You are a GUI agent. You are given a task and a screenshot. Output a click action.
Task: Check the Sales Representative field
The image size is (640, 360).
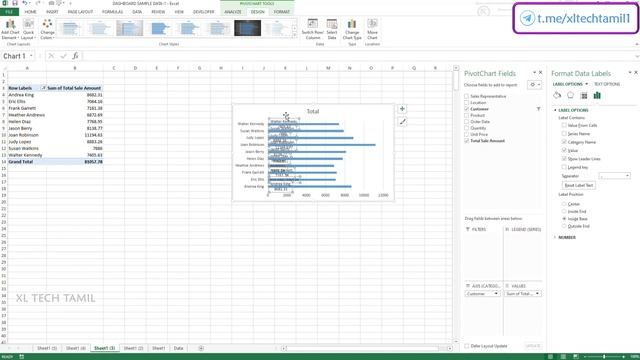[x=467, y=96]
